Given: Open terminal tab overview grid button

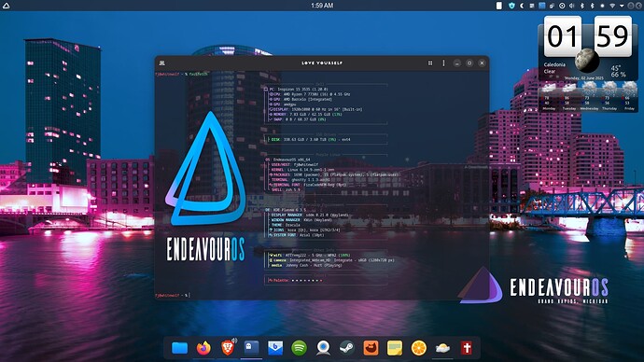Looking at the screenshot, I should click(x=430, y=63).
